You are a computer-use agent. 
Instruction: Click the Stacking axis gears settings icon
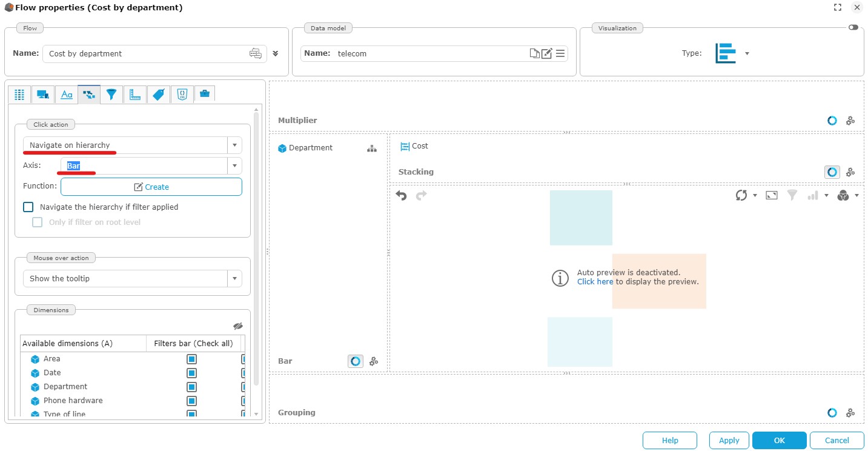850,172
